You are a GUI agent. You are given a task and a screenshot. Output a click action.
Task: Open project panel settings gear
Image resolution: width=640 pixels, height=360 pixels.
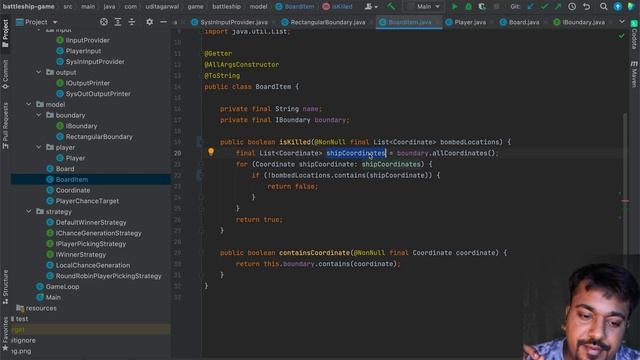pos(149,22)
